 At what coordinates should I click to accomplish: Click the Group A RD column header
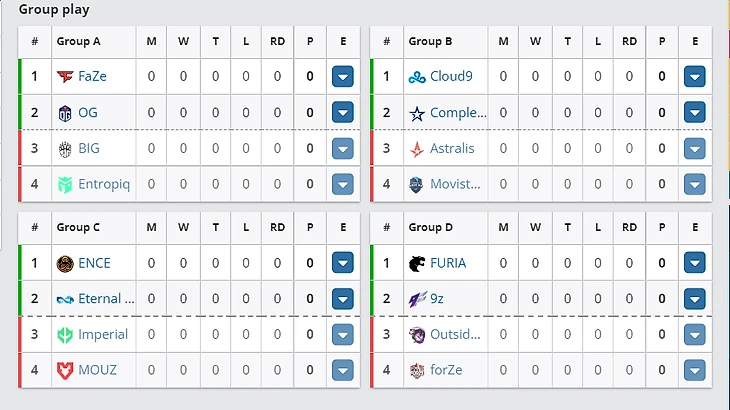277,41
